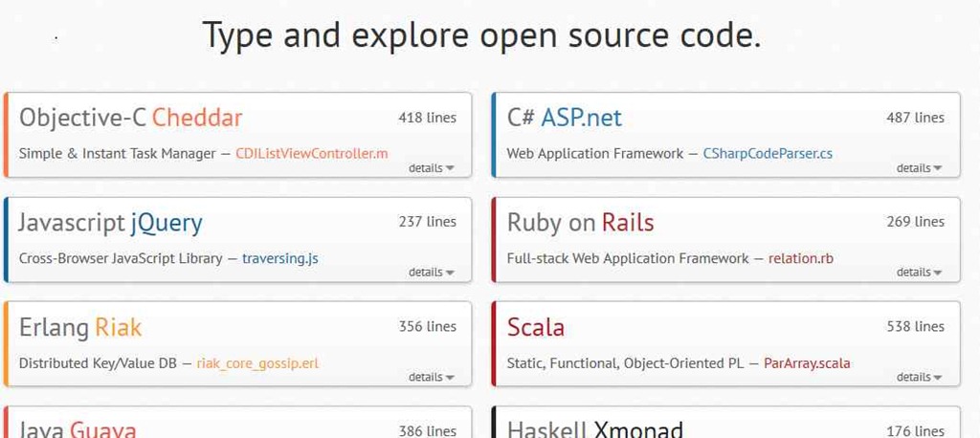Open the traversing.js file link
The width and height of the screenshot is (980, 438).
tap(279, 258)
